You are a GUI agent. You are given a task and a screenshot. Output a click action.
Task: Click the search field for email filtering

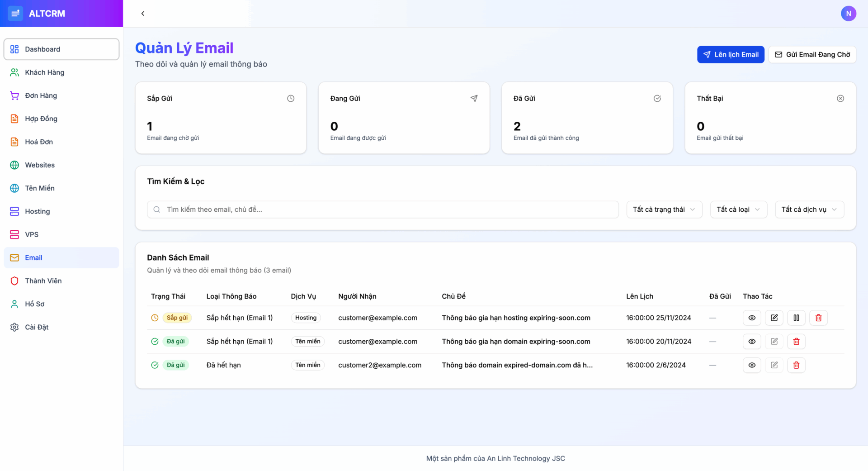(x=382, y=209)
